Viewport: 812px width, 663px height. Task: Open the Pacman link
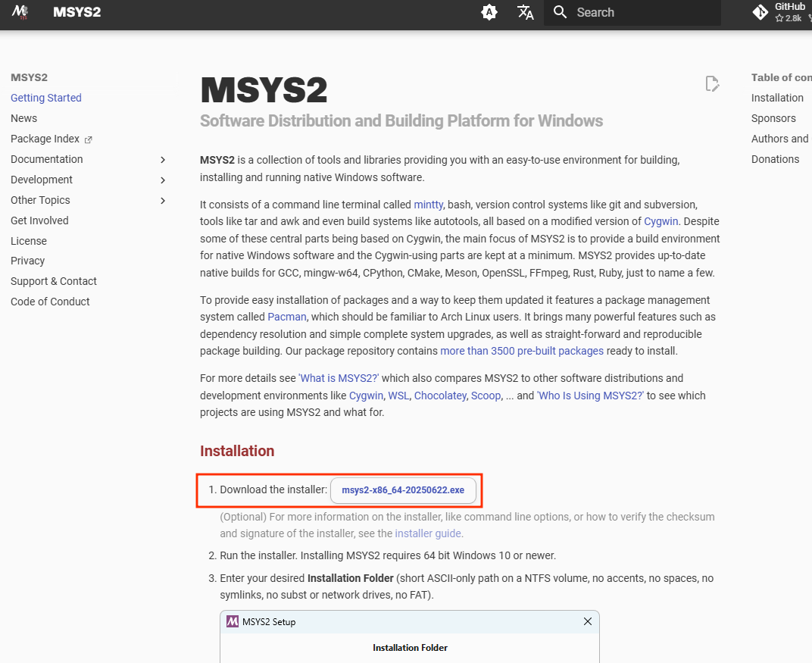287,317
